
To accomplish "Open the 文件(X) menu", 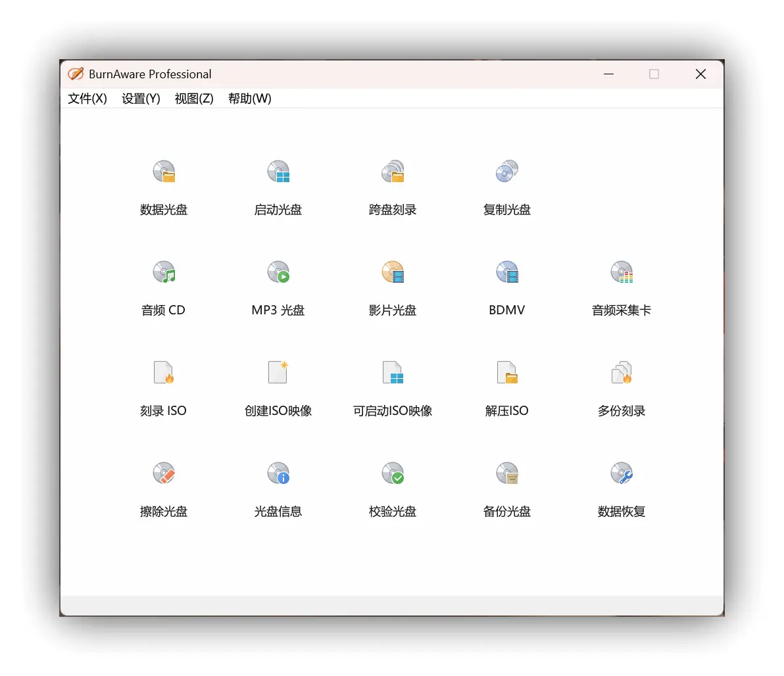I will (87, 99).
